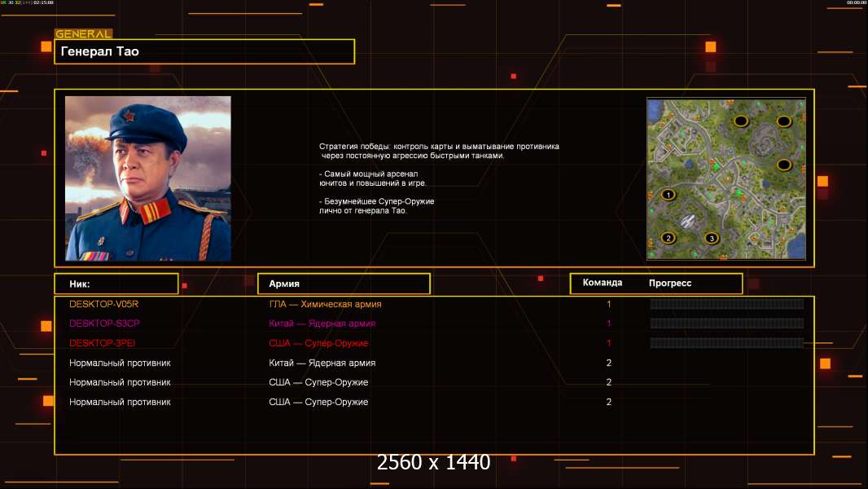Click team number 1 for DESKTOP-V05R
868x489 pixels.
[x=609, y=304]
